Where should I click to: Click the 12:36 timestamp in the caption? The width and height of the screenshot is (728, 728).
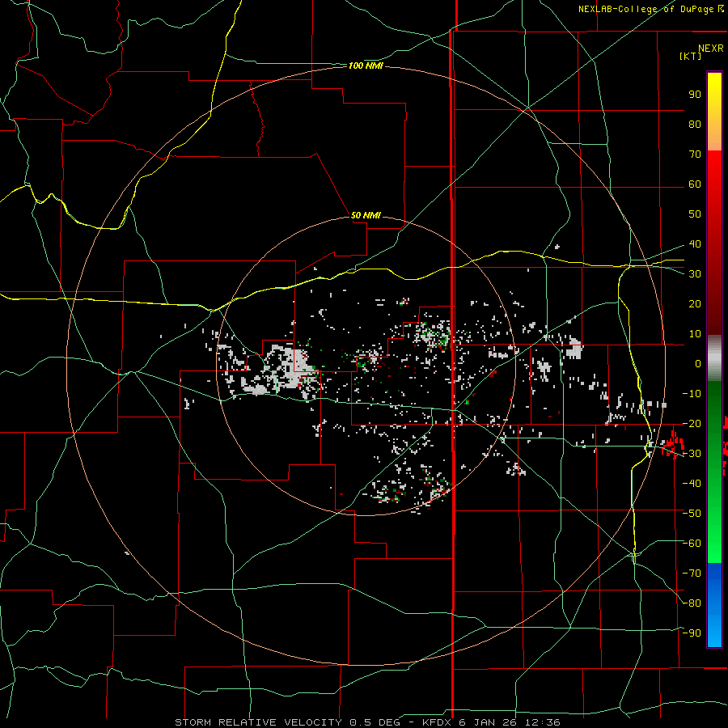click(542, 722)
